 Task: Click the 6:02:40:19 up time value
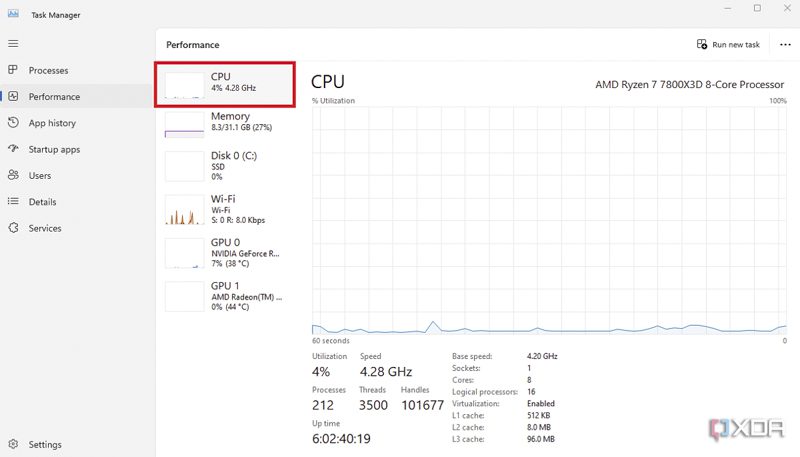pyautogui.click(x=341, y=439)
